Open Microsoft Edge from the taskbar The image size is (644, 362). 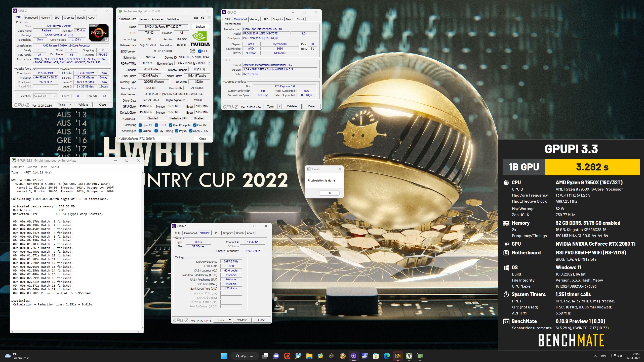coord(387,356)
